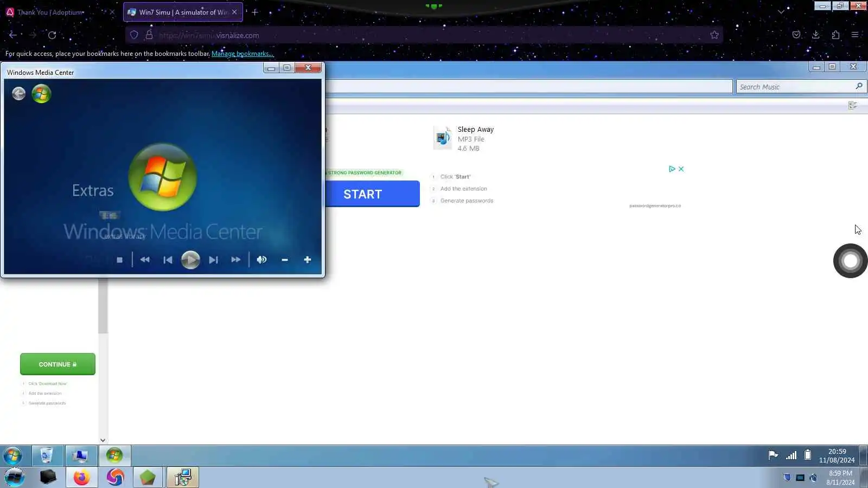Maximize the Windows Media Center window
This screenshot has height=488, width=868.
pyautogui.click(x=287, y=68)
